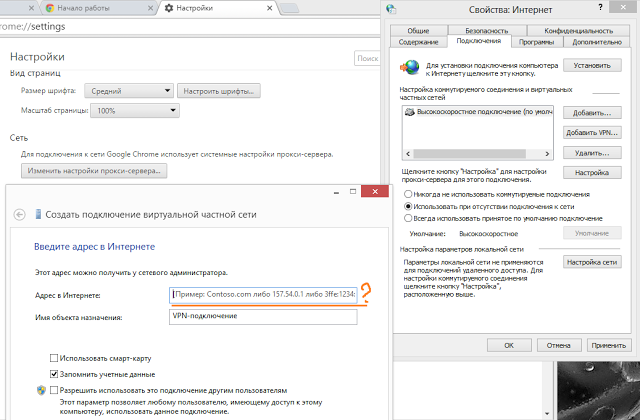Open the Масштаб страницы dropdown
The image size is (640, 420).
click(x=135, y=110)
